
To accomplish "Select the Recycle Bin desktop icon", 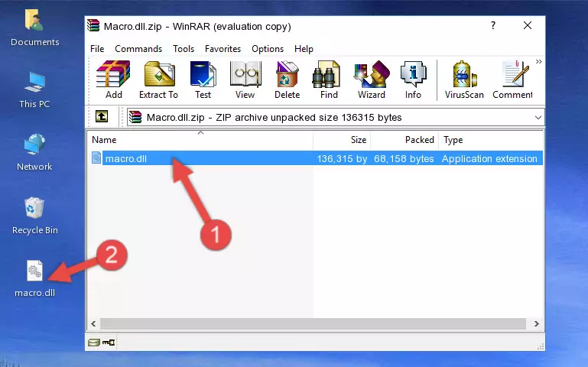I will click(34, 216).
